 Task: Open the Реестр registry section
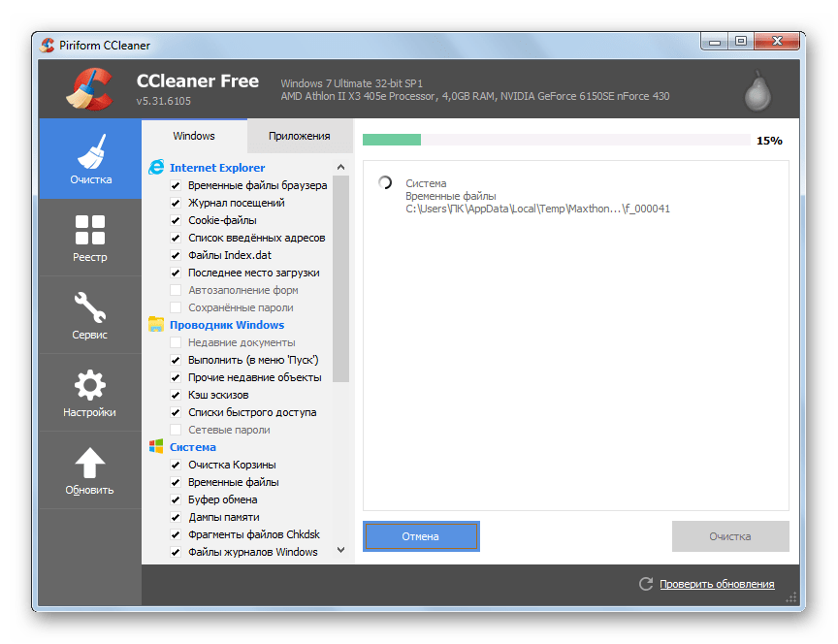pos(90,237)
